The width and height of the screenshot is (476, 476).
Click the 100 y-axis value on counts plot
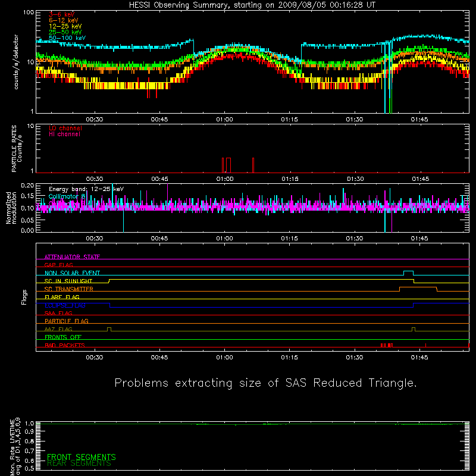29,12
